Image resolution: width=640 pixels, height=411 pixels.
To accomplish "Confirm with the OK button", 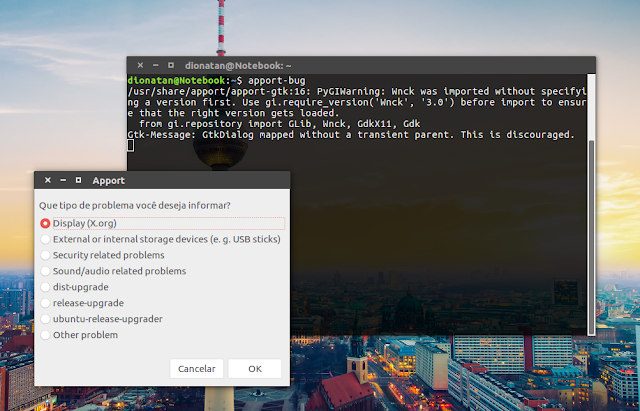I will (255, 369).
